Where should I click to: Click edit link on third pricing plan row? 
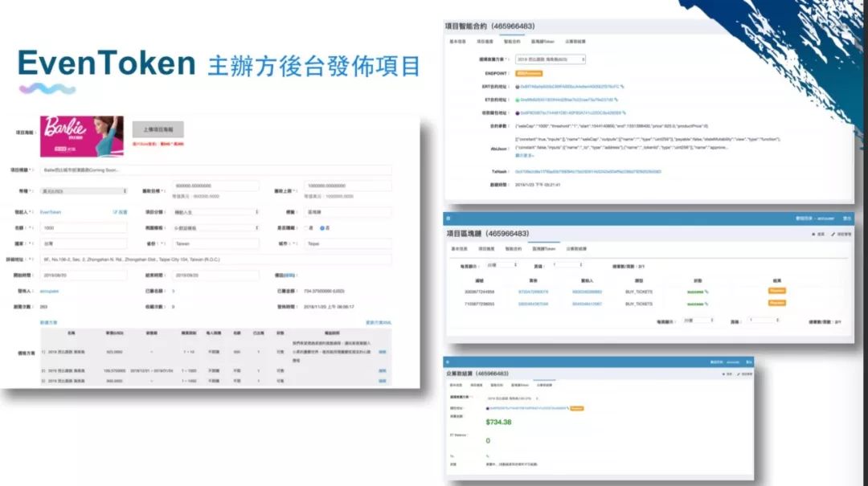coord(383,381)
